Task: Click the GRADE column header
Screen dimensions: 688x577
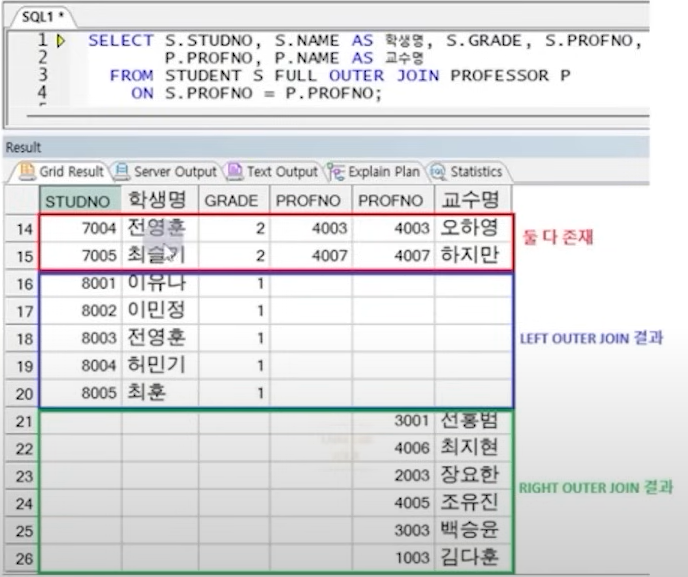Action: [x=234, y=200]
